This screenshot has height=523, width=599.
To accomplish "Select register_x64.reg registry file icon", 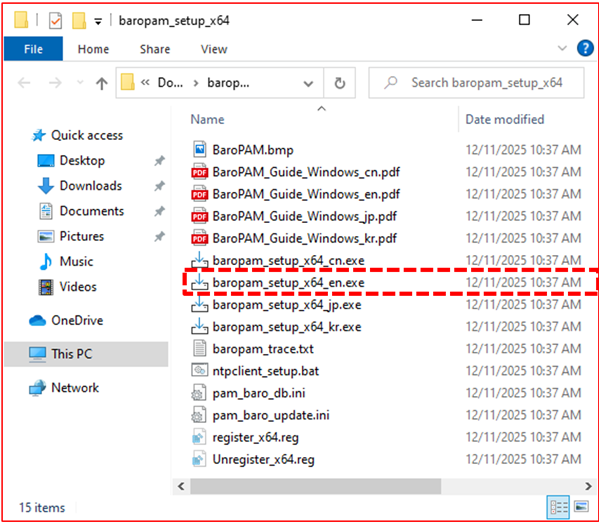I will 199,437.
